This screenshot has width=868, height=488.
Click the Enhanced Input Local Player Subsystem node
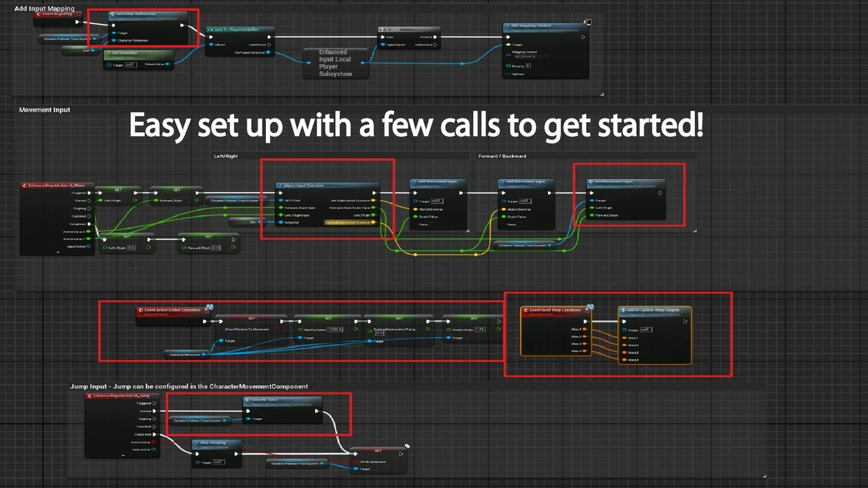click(335, 62)
